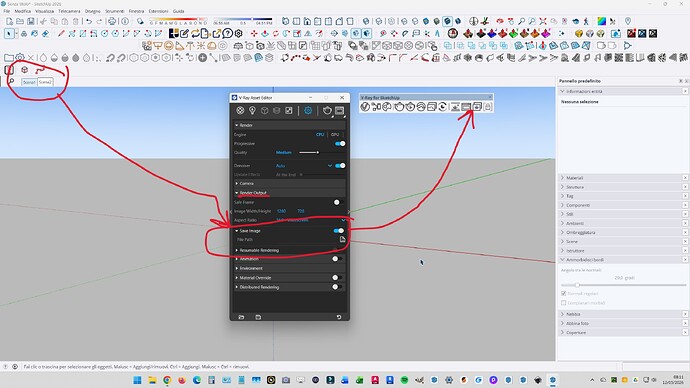This screenshot has height=388, width=690.
Task: Select the Eraser tool
Action: 45,33
